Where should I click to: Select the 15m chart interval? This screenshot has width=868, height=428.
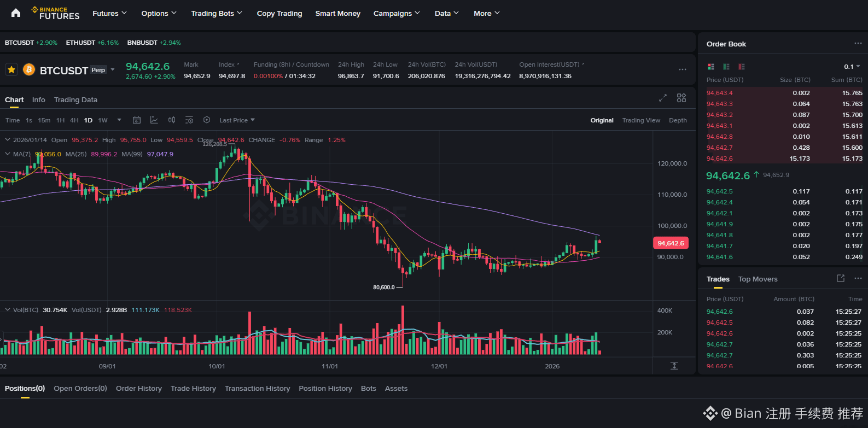pyautogui.click(x=44, y=120)
